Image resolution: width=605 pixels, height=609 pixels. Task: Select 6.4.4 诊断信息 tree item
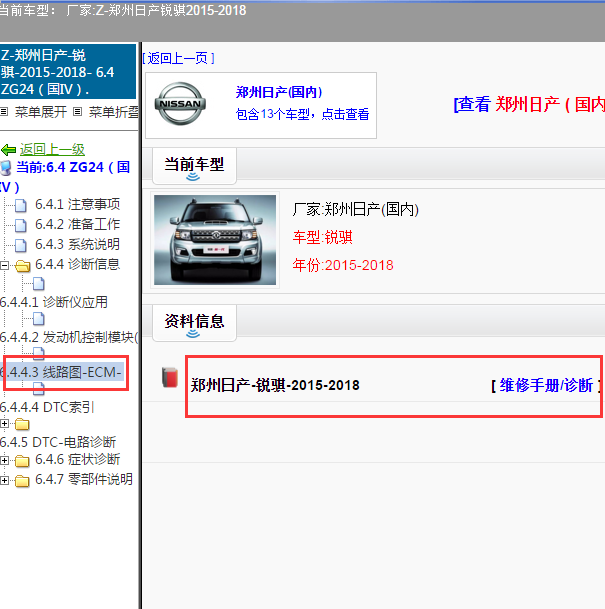(x=77, y=264)
